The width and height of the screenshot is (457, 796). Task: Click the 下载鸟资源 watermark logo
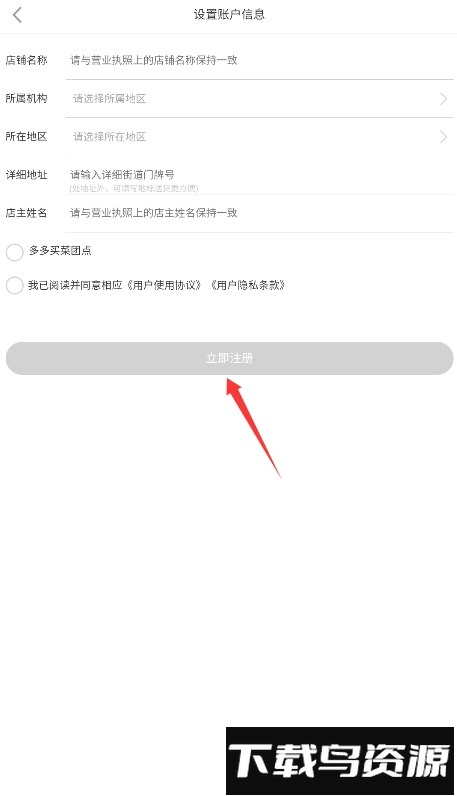[340, 760]
